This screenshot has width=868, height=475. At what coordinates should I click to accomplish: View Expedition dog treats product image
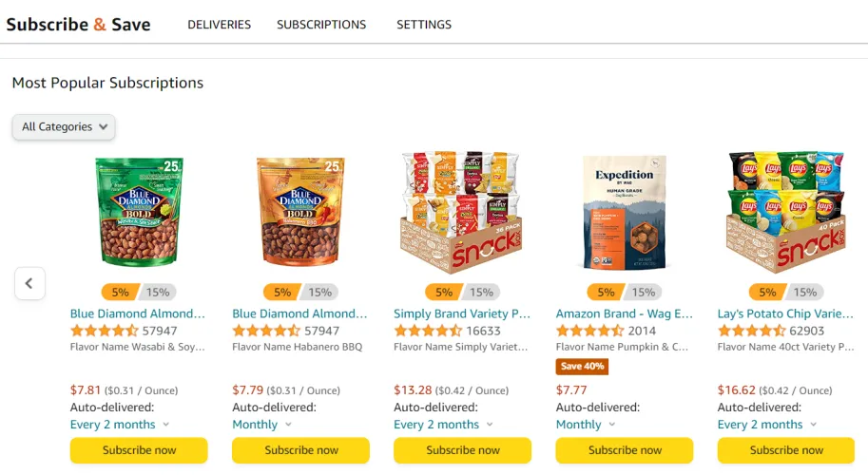(624, 212)
